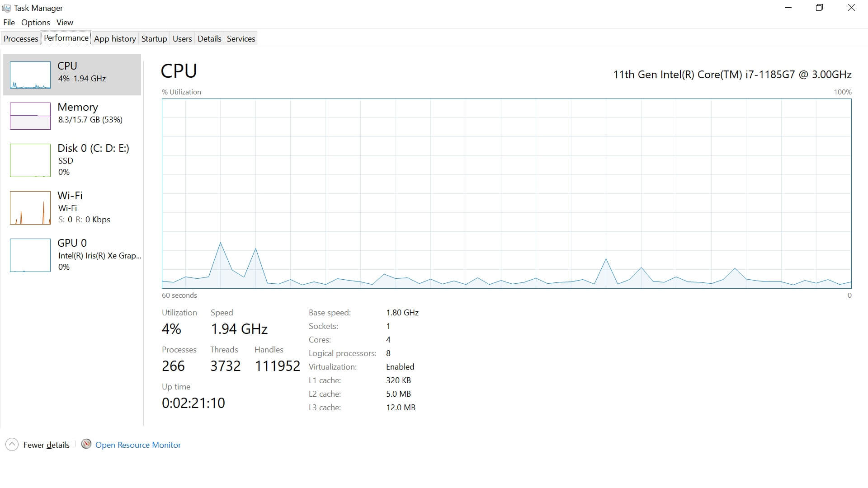The height and width of the screenshot is (488, 868).
Task: Click Open Resource Monitor link
Action: 138,445
